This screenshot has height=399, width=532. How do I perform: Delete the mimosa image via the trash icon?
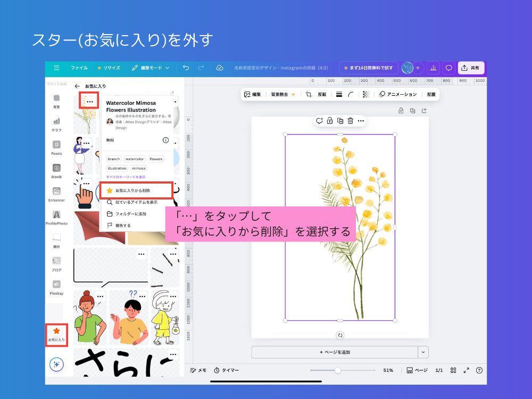350,121
